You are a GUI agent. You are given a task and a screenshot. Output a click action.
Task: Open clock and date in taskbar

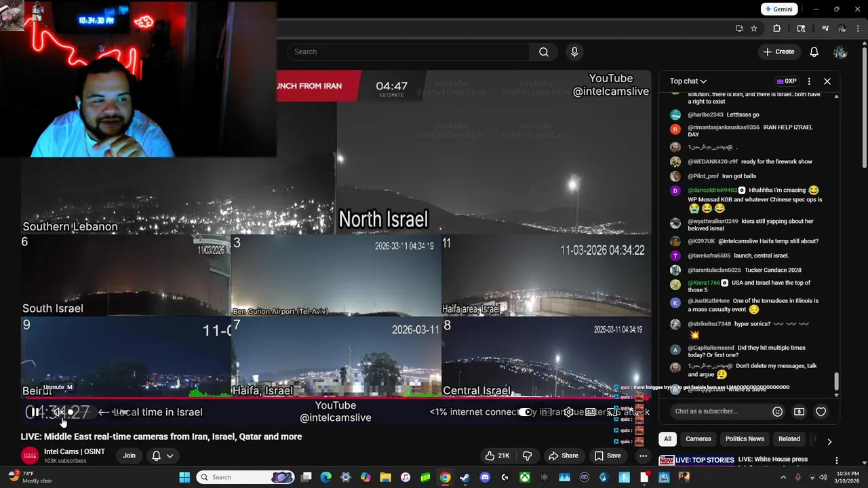pyautogui.click(x=848, y=477)
